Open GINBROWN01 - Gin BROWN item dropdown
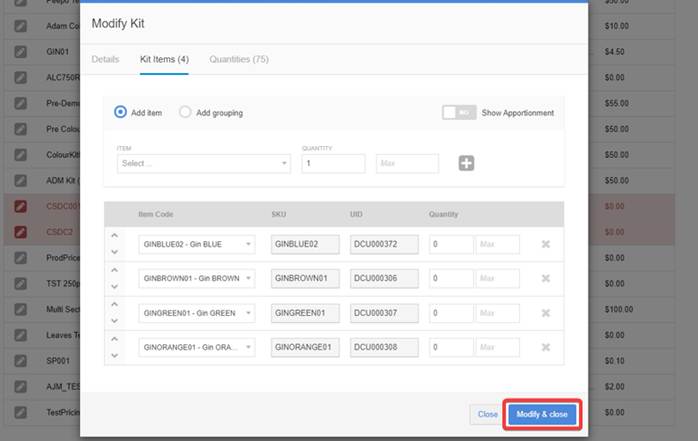The image size is (698, 441). pos(197,279)
